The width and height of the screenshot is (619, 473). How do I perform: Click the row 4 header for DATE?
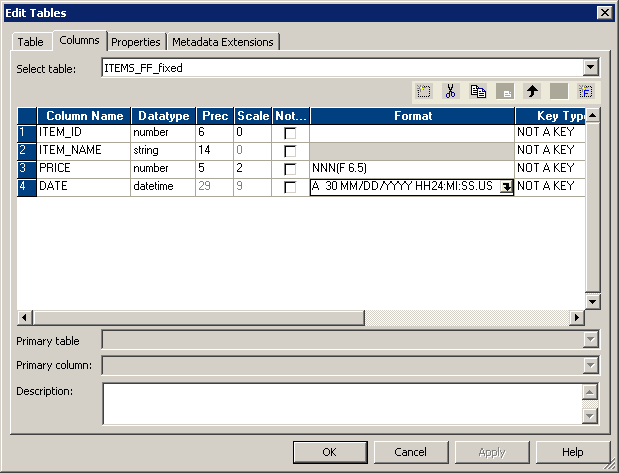[27, 186]
